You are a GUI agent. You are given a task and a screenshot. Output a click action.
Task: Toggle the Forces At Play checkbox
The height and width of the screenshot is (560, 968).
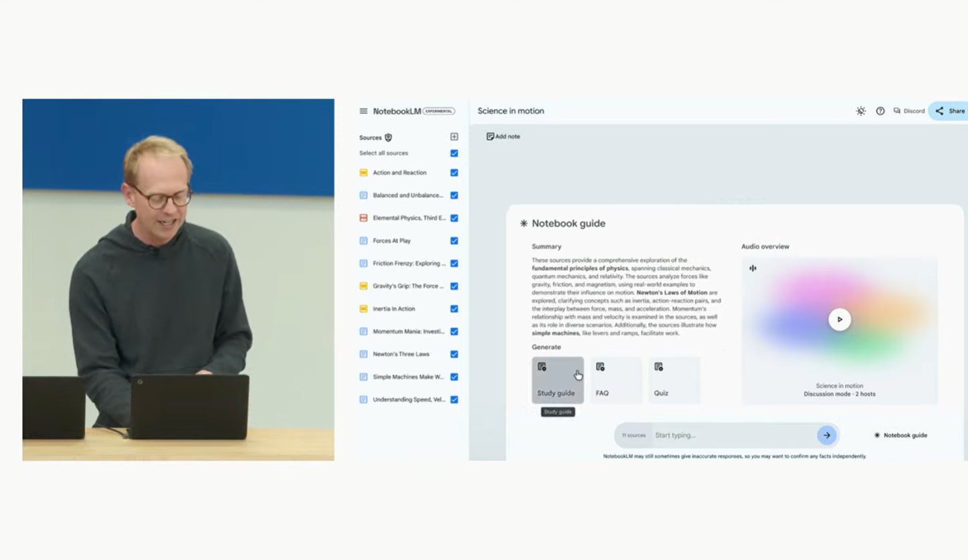pyautogui.click(x=454, y=241)
